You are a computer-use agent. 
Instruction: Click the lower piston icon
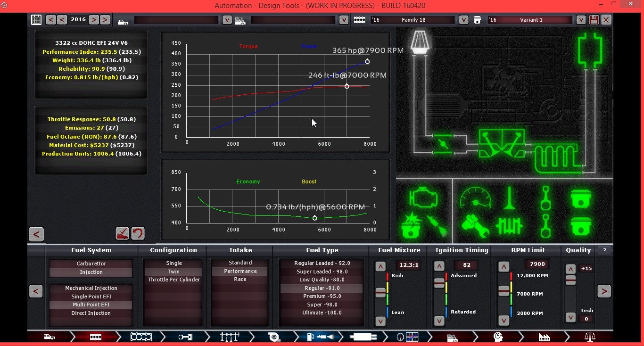coord(581,226)
